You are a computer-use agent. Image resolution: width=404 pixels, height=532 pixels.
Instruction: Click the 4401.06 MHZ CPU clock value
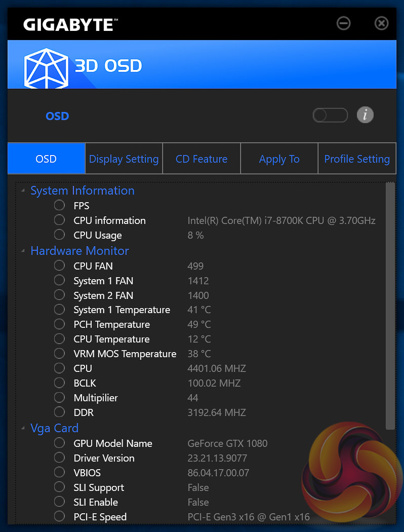coord(217,368)
